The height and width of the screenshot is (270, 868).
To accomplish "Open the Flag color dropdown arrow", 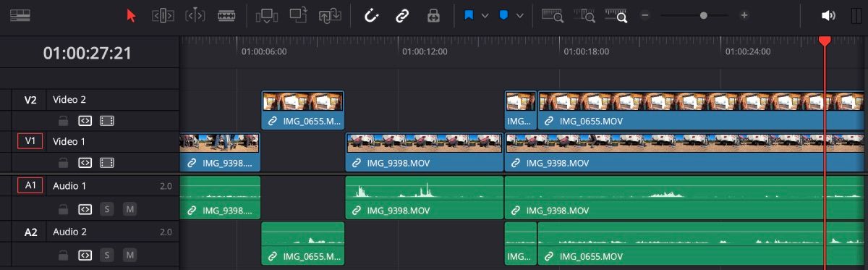I will 485,15.
